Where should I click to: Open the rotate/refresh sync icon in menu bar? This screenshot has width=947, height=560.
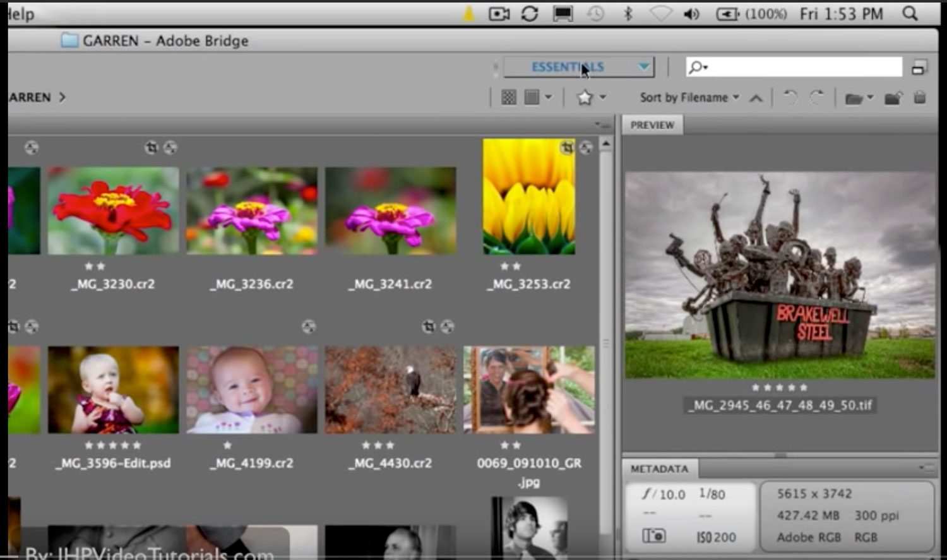click(530, 13)
